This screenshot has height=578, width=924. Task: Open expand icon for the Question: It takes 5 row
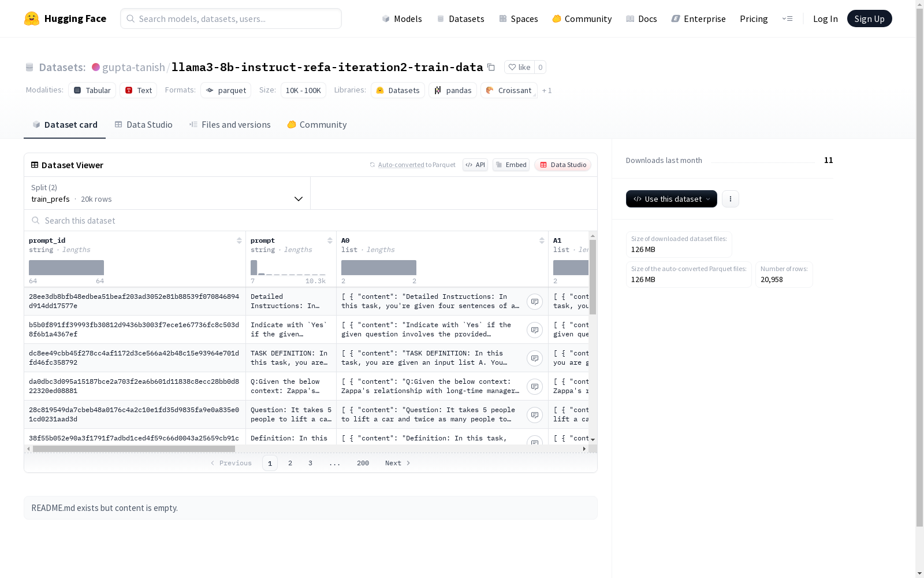pyautogui.click(x=535, y=415)
